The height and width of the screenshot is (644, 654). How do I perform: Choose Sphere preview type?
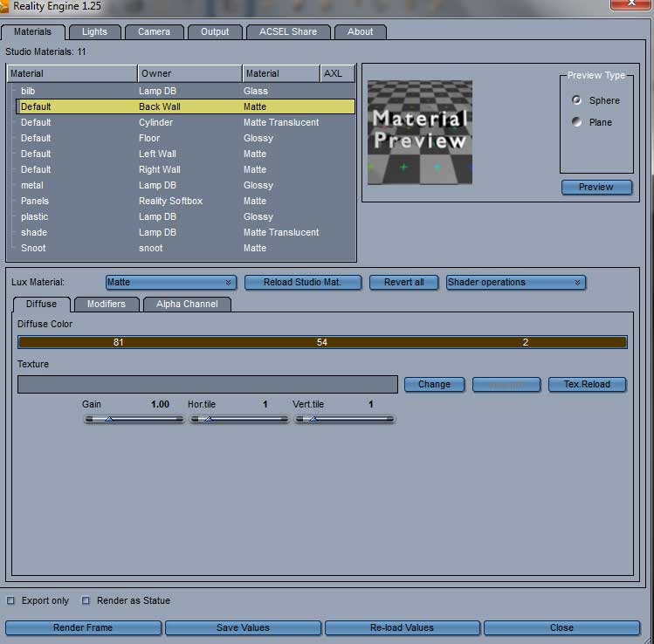tap(577, 100)
